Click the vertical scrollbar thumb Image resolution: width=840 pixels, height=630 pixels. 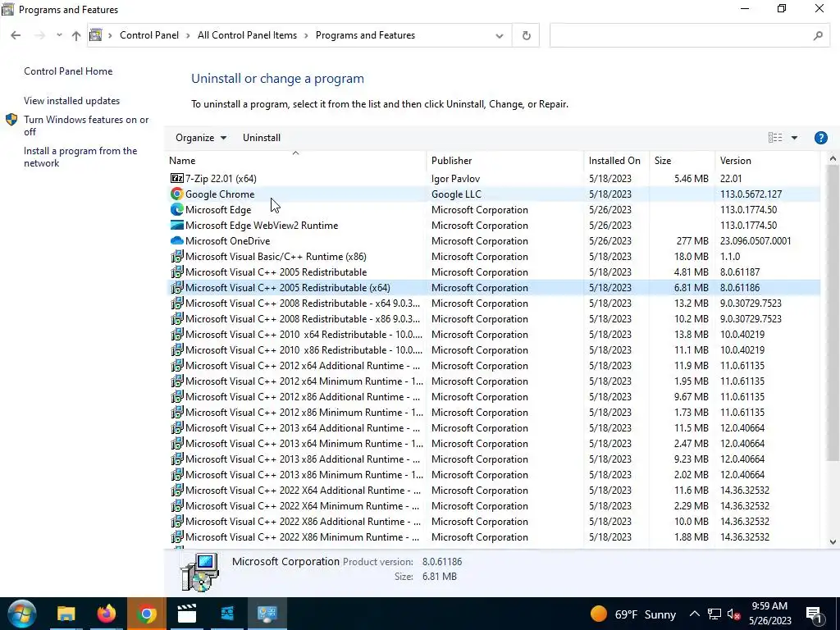(x=832, y=313)
